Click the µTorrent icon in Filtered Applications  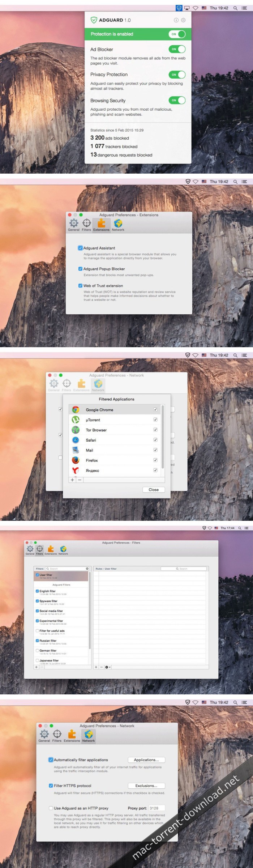[x=76, y=420]
